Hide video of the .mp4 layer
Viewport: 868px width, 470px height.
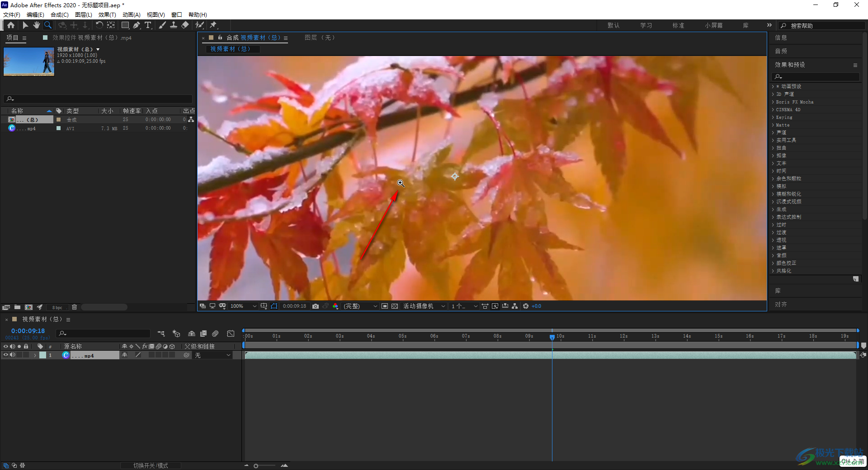tap(6, 355)
